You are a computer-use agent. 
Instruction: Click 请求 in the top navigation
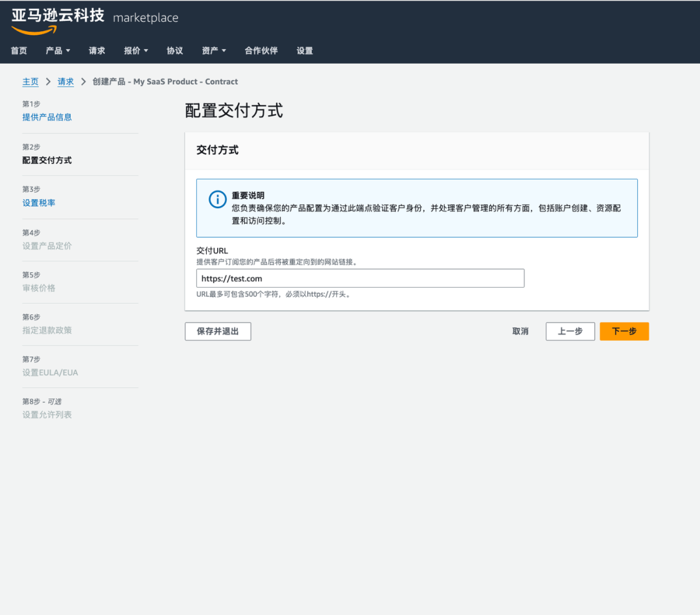click(96, 51)
